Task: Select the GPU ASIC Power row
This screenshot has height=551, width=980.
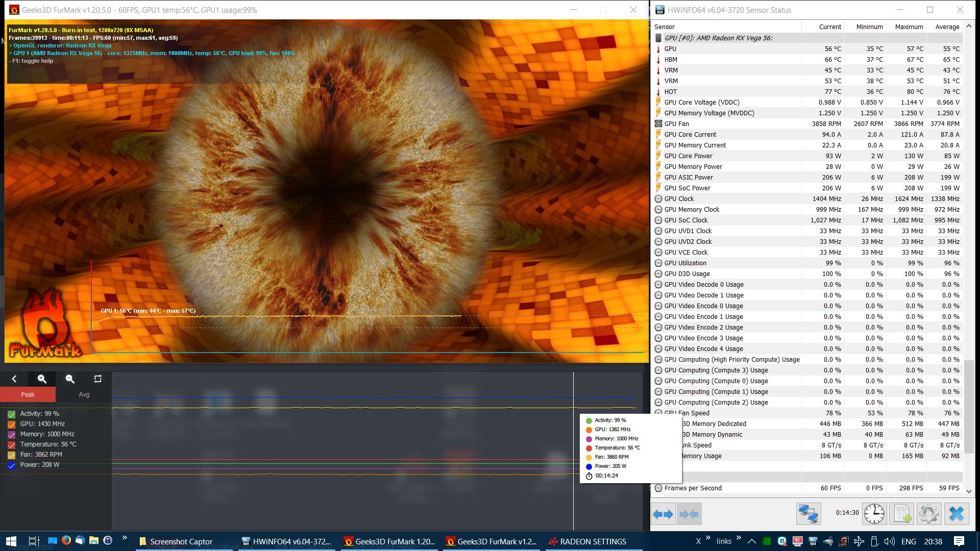Action: tap(807, 177)
